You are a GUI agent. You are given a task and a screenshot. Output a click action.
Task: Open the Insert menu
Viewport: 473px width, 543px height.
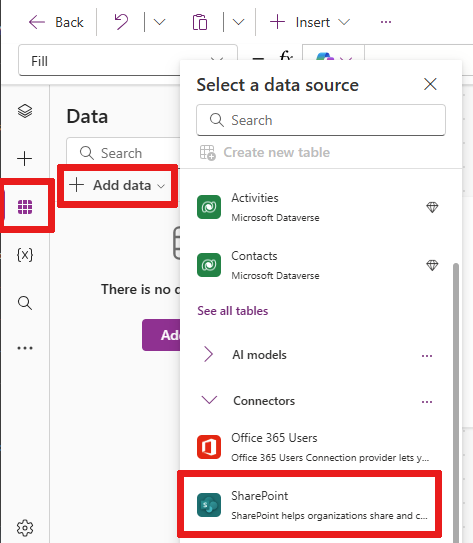[310, 22]
